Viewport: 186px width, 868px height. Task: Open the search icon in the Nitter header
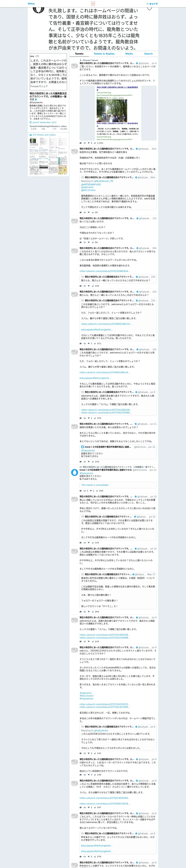pos(147,4)
